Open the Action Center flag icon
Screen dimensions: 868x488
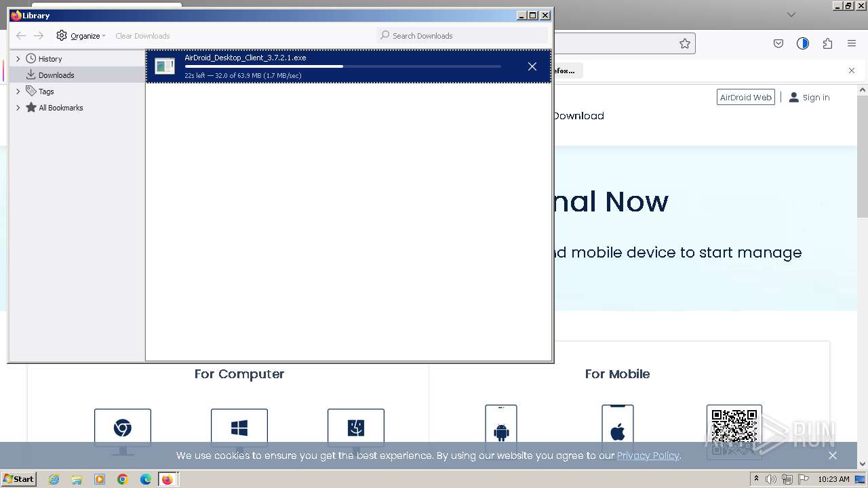[803, 479]
